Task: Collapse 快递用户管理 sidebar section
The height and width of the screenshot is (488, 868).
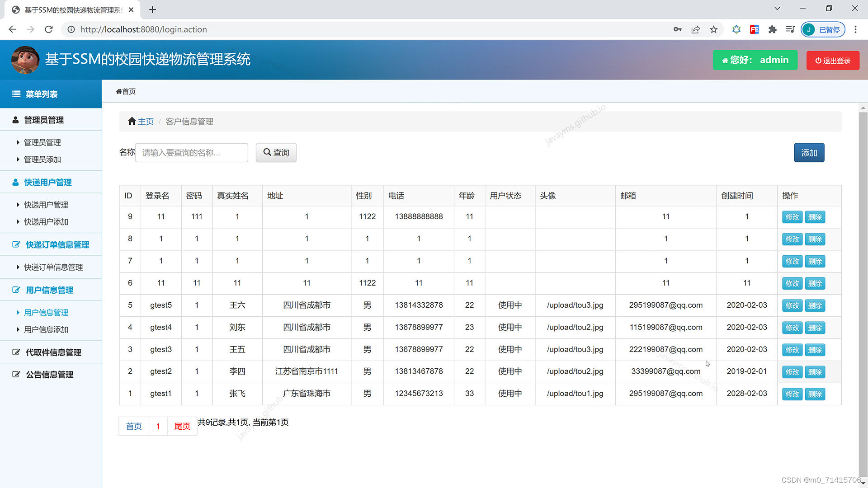Action: point(48,182)
